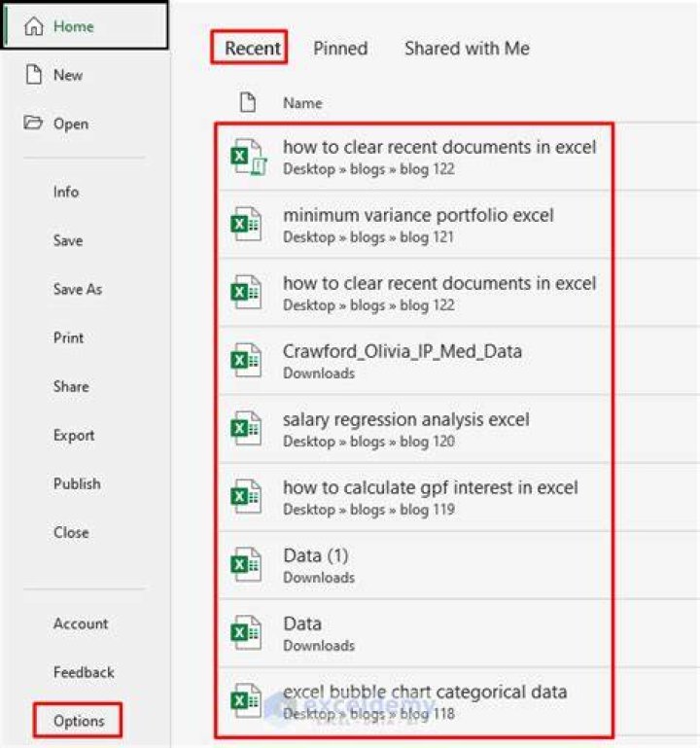The width and height of the screenshot is (700, 748).
Task: Click the document icon in the Name header
Action: click(248, 102)
